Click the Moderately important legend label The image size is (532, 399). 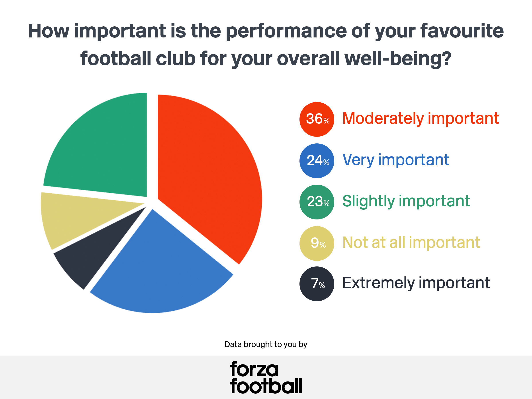click(x=421, y=119)
